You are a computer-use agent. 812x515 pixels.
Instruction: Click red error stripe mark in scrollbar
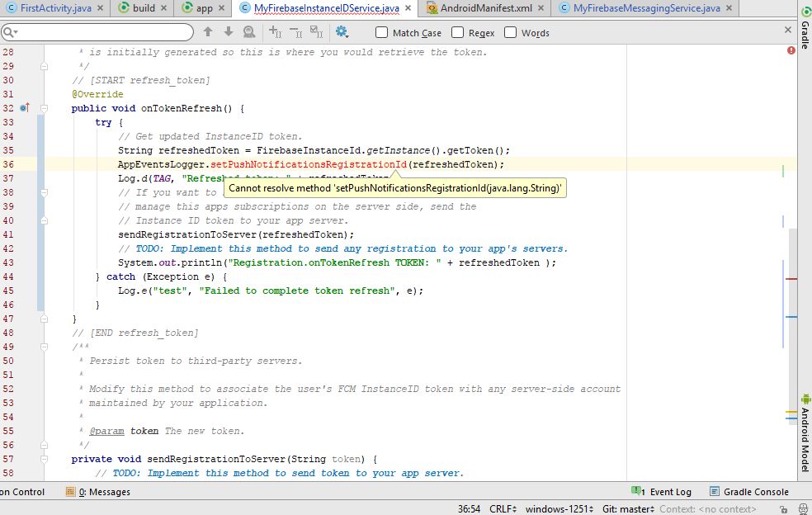[791, 279]
